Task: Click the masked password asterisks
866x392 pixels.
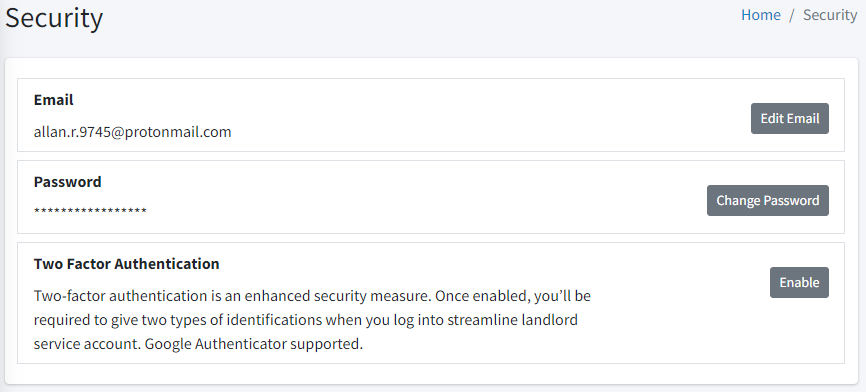Action: click(90, 211)
